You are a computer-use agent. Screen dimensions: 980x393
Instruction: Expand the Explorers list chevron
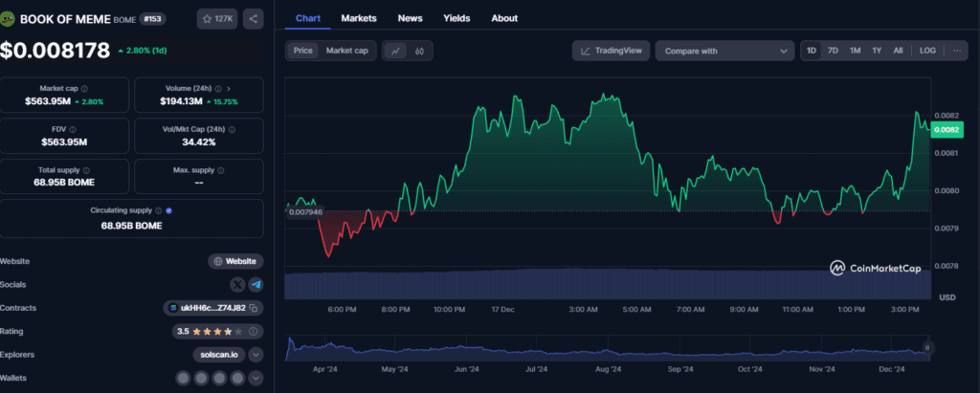(256, 355)
